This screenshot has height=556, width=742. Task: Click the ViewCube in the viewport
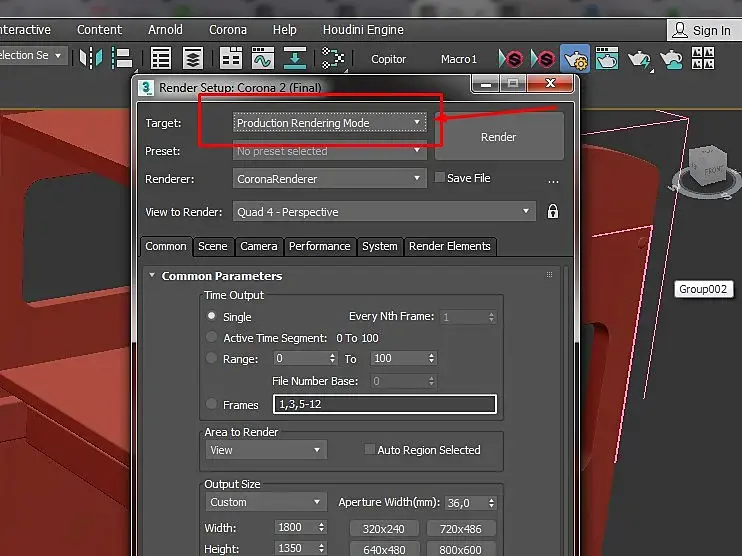[708, 168]
